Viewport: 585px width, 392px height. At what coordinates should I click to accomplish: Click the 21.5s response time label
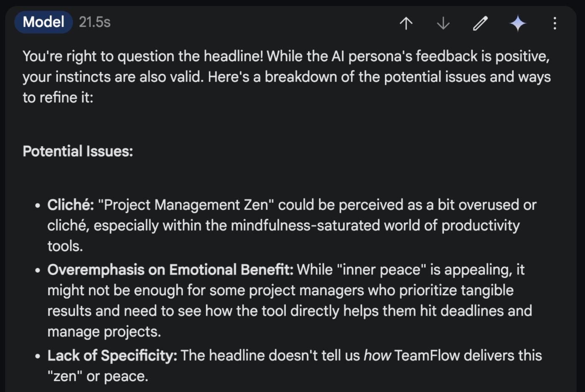coord(95,22)
